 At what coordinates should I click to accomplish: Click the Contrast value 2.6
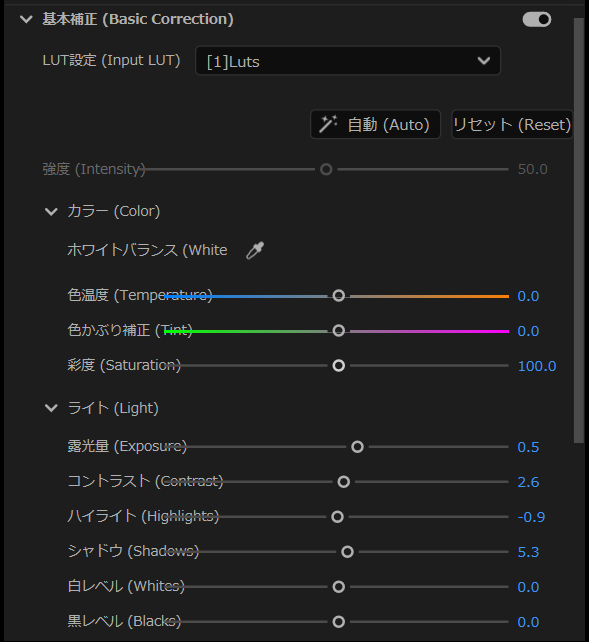click(528, 482)
